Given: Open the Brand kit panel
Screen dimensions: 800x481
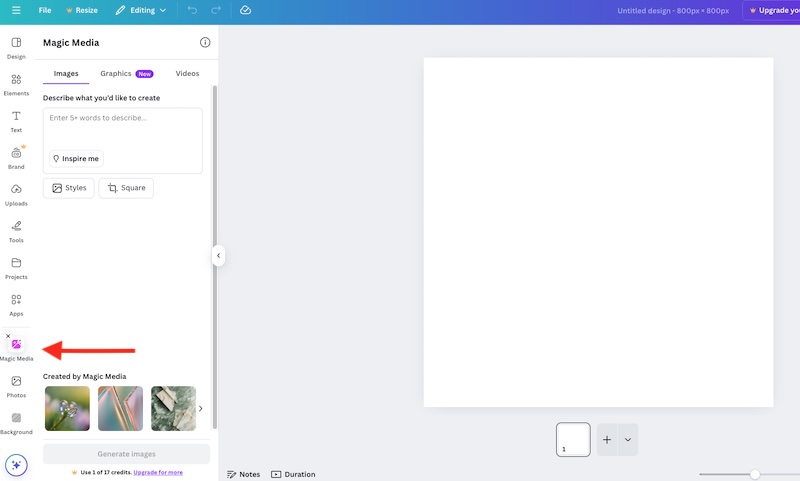Looking at the screenshot, I should 16,157.
